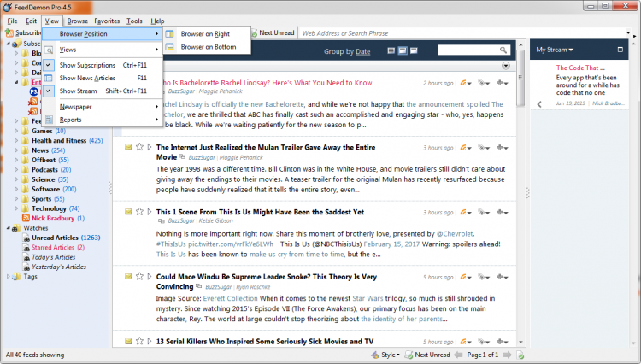Click the Date grouping link
Screen dimensions: 641x364
(x=362, y=51)
